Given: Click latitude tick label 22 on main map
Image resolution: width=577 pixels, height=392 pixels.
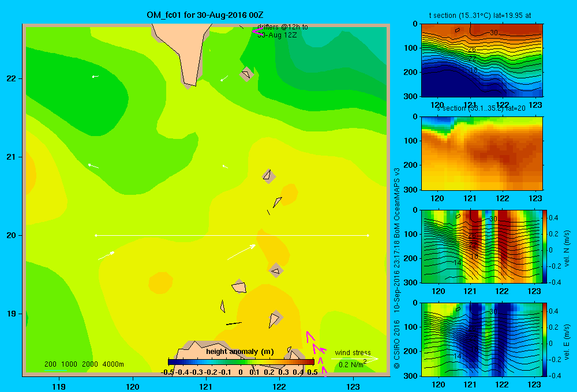Looking at the screenshot, I should pos(11,78).
